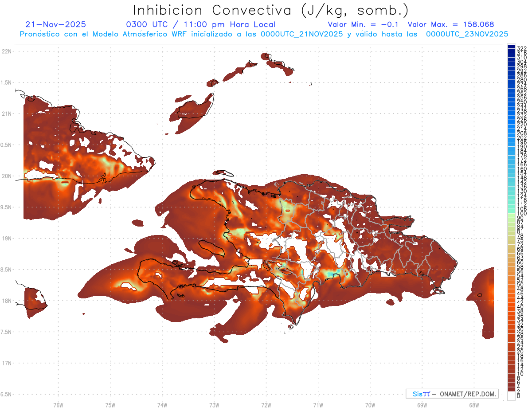Click the '18N' latitude label

click(6, 301)
